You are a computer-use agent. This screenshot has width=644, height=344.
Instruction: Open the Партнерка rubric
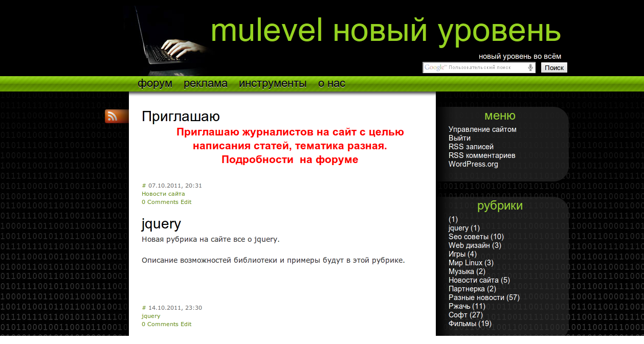[467, 289]
